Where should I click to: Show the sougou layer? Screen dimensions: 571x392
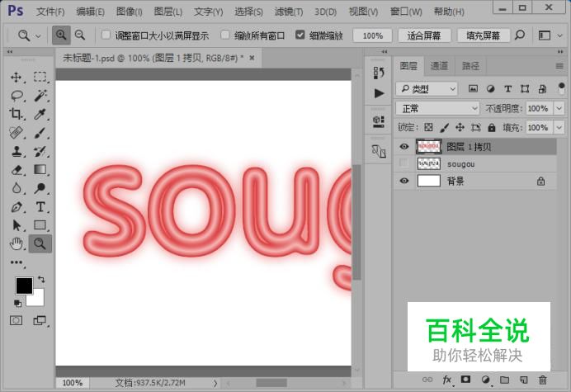(403, 163)
